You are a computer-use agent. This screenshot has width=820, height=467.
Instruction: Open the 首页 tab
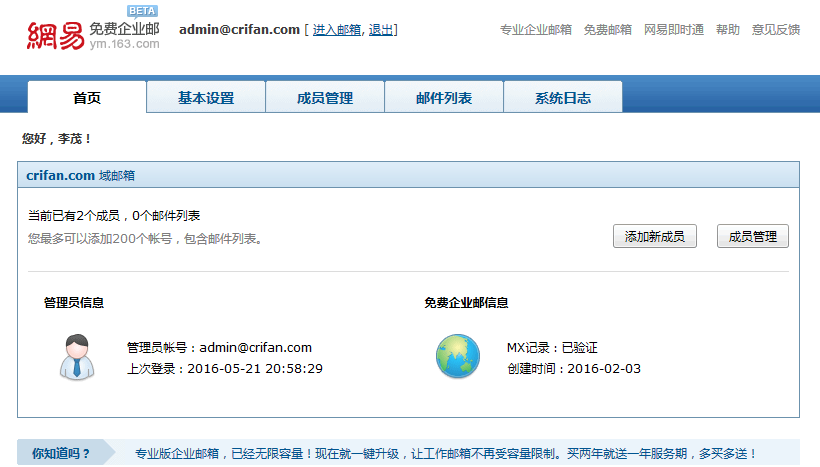pyautogui.click(x=87, y=98)
